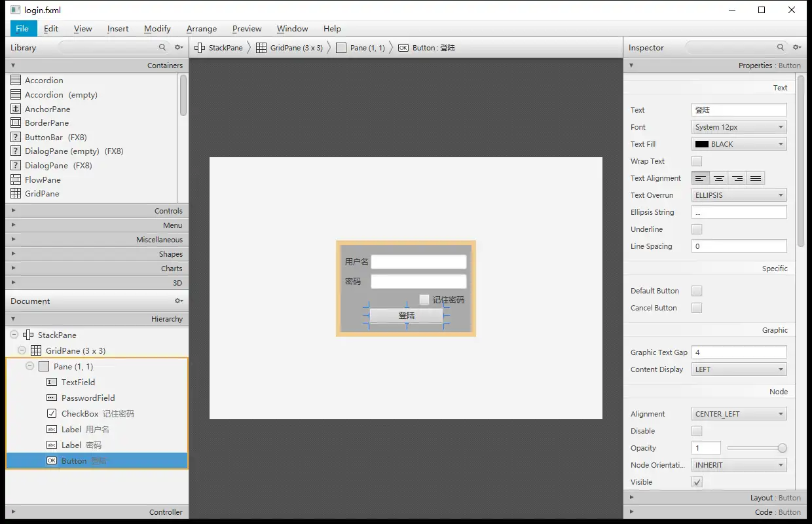812x524 pixels.
Task: Open the Document panel gear menu
Action: 179,301
